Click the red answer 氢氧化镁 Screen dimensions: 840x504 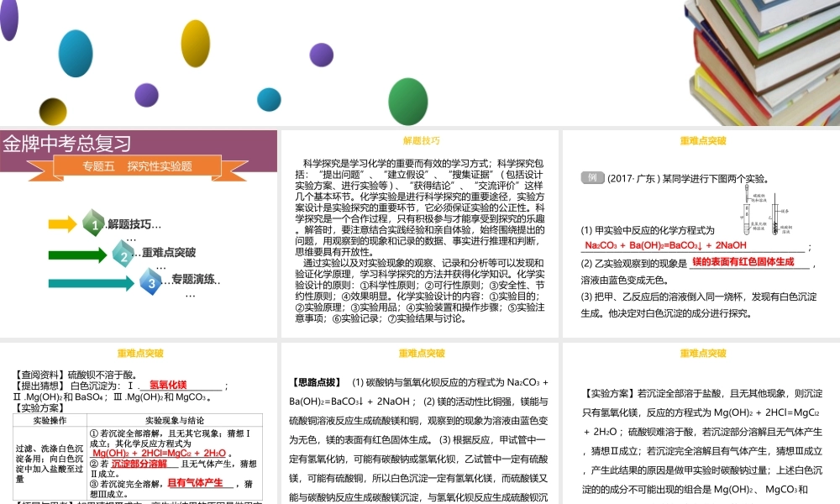click(168, 385)
